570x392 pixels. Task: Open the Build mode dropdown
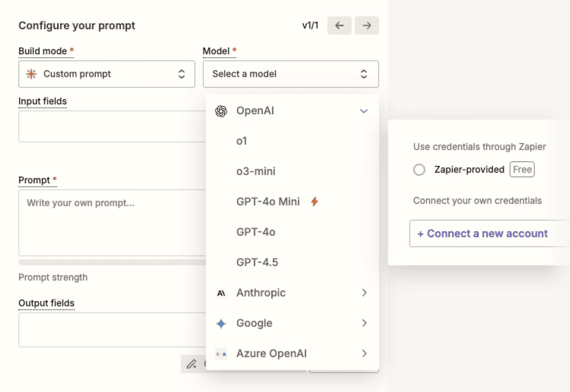click(x=107, y=74)
